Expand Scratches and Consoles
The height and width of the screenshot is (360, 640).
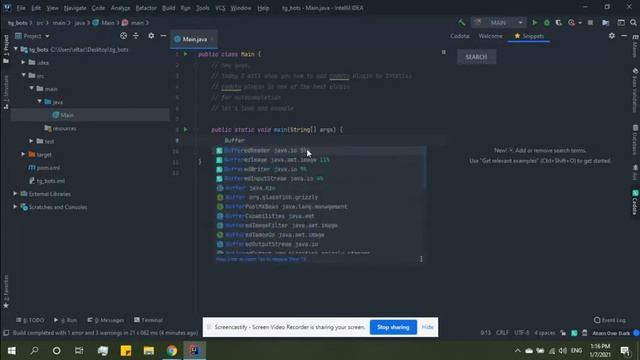15,207
